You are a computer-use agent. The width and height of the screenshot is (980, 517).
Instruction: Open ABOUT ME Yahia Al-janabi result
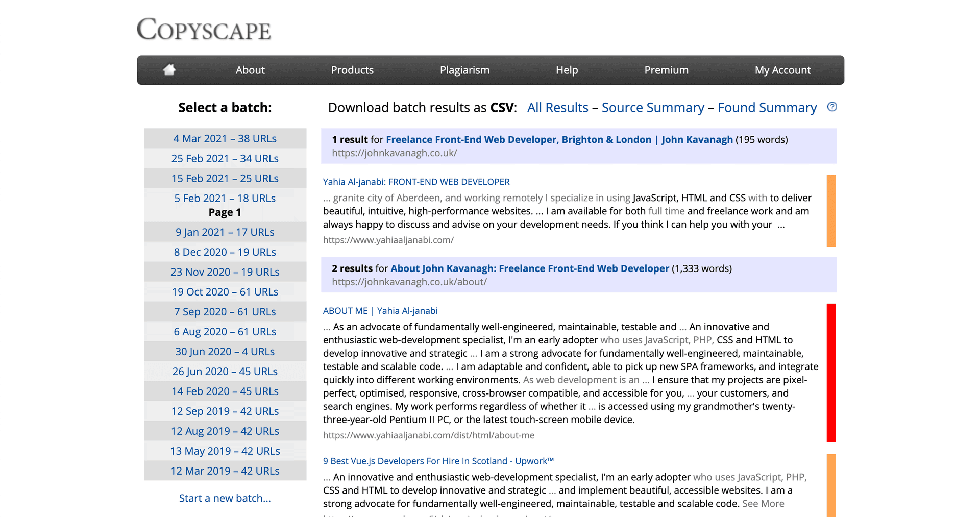click(x=380, y=311)
